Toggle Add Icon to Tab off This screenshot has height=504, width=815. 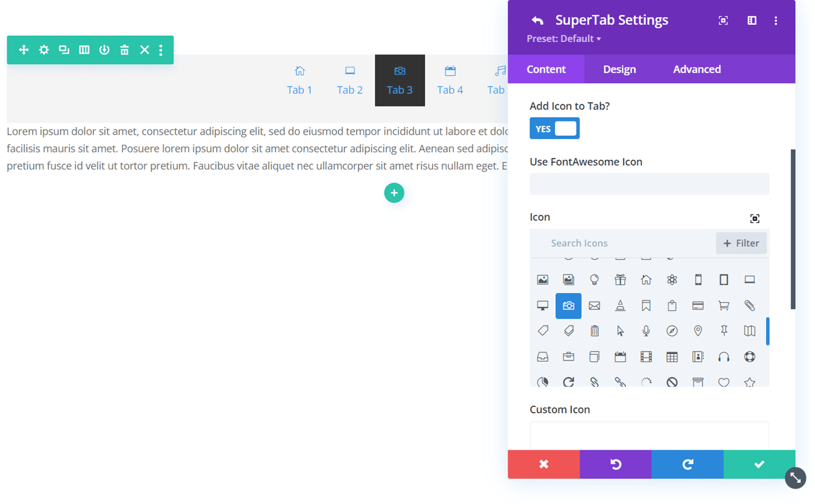coord(554,128)
